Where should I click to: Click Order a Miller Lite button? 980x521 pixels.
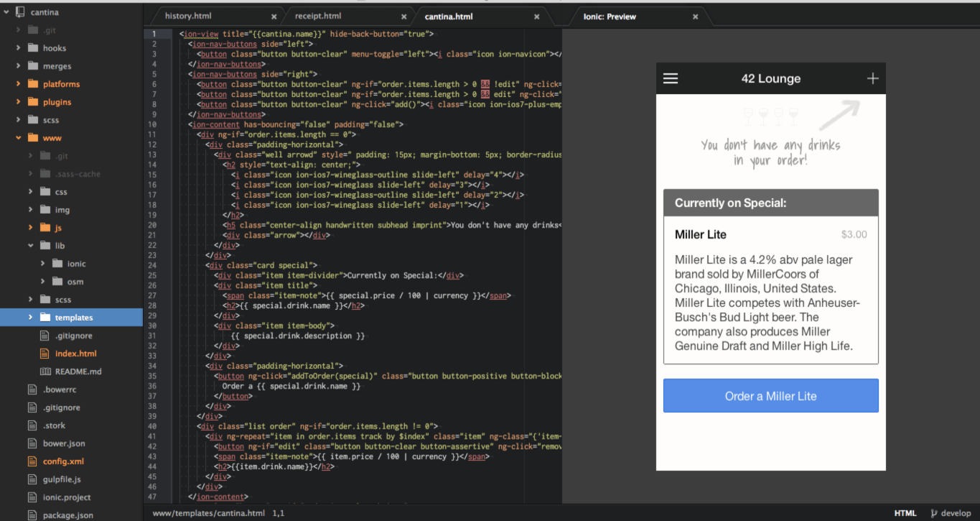770,396
